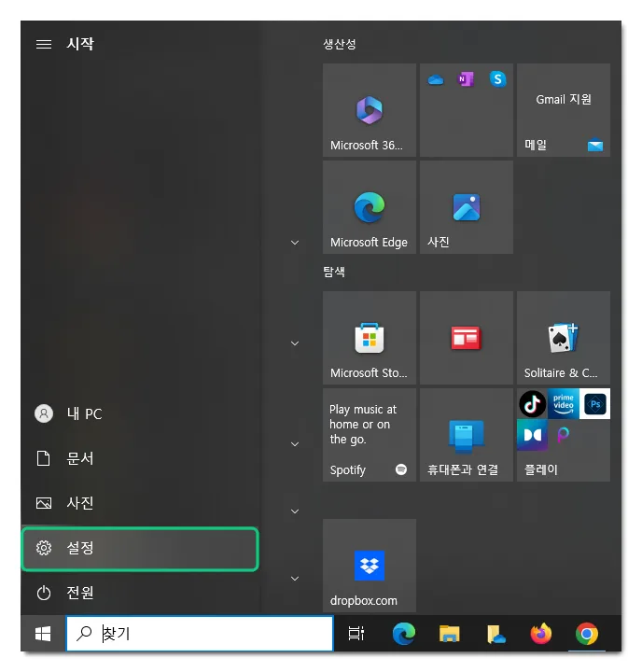Open the Microsoft Store tile
642x672 pixels.
coord(369,338)
